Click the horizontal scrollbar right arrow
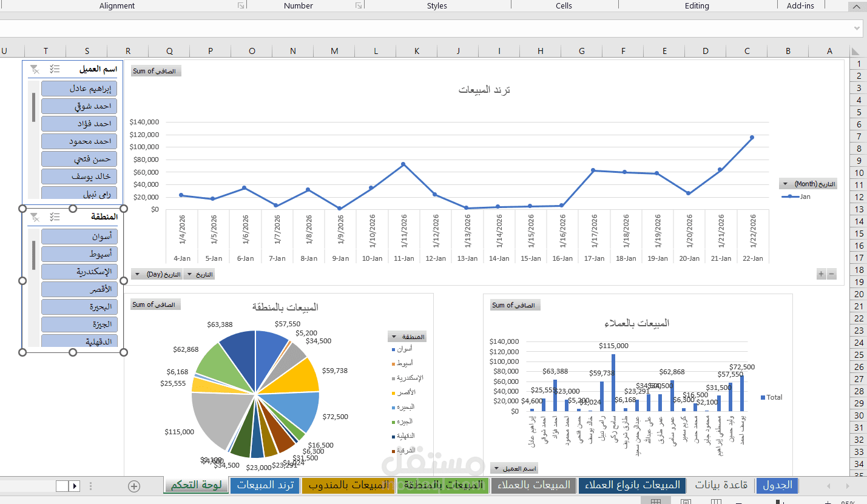Screen dimensions: 867x504 [x=74, y=486]
